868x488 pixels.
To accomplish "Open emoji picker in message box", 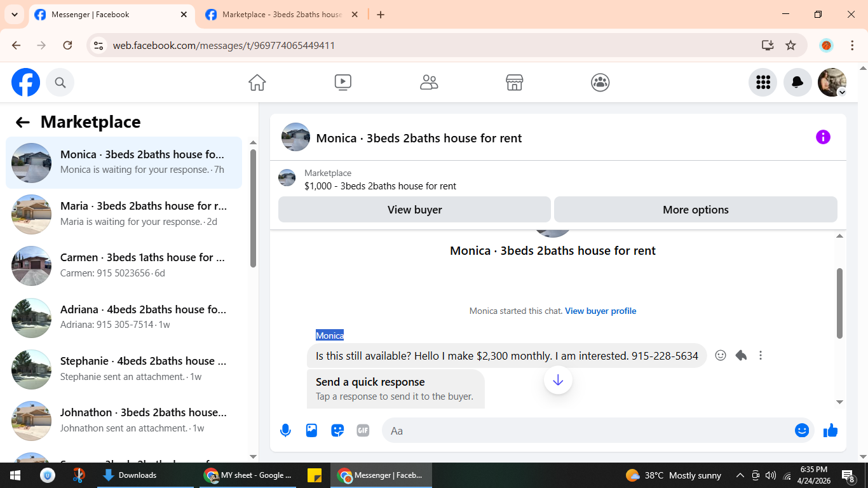I will coord(802,431).
